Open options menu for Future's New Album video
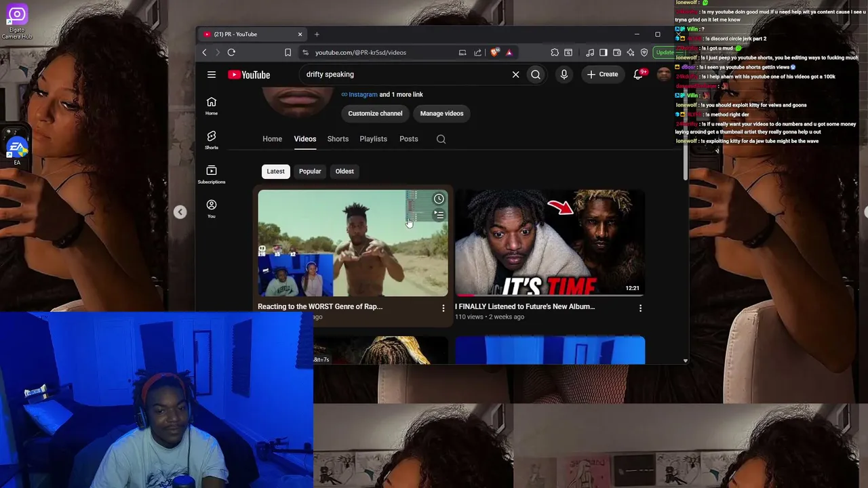868x488 pixels. (x=640, y=308)
